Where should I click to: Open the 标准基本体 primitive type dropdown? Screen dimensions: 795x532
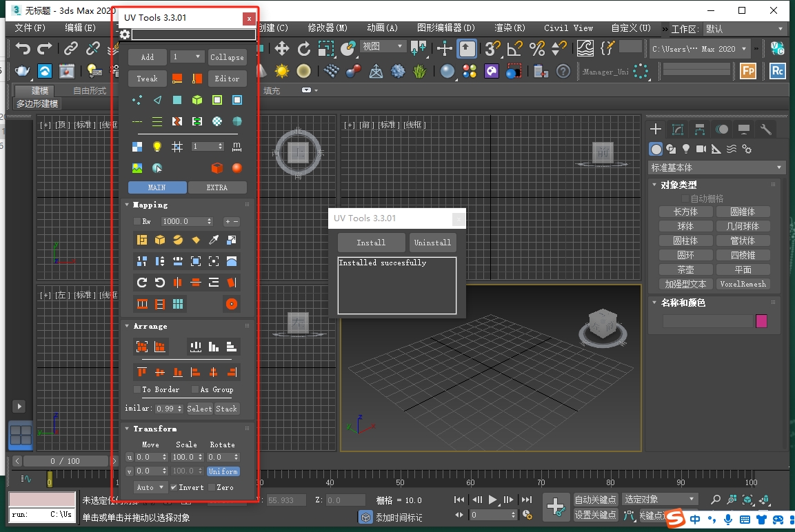coord(717,167)
